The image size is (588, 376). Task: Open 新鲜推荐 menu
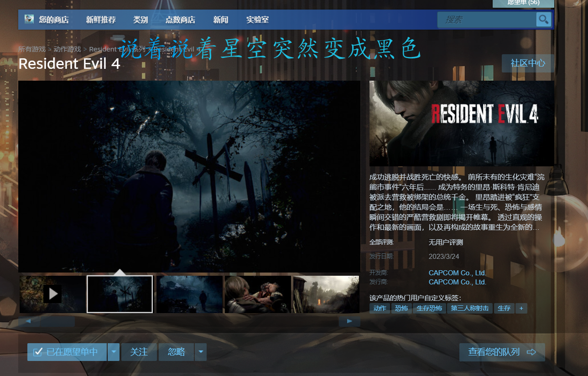click(x=101, y=20)
